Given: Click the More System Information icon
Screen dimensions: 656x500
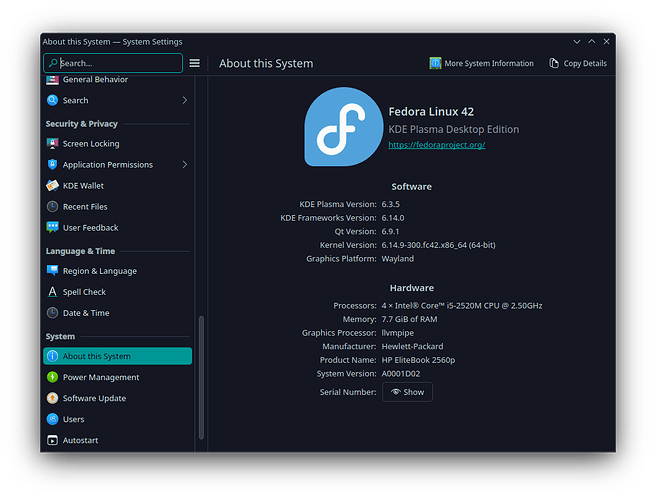Looking at the screenshot, I should pyautogui.click(x=435, y=63).
